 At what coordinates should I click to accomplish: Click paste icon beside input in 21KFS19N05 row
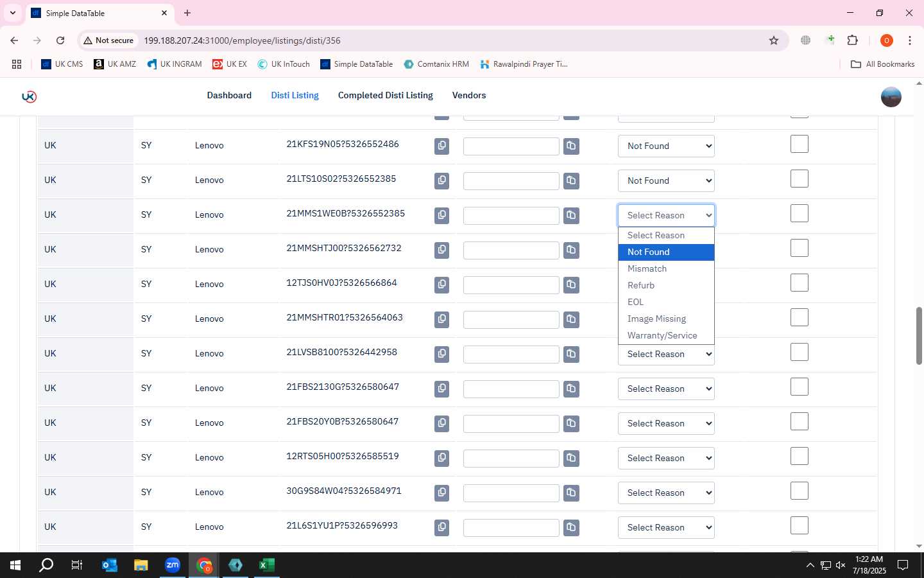click(x=571, y=146)
